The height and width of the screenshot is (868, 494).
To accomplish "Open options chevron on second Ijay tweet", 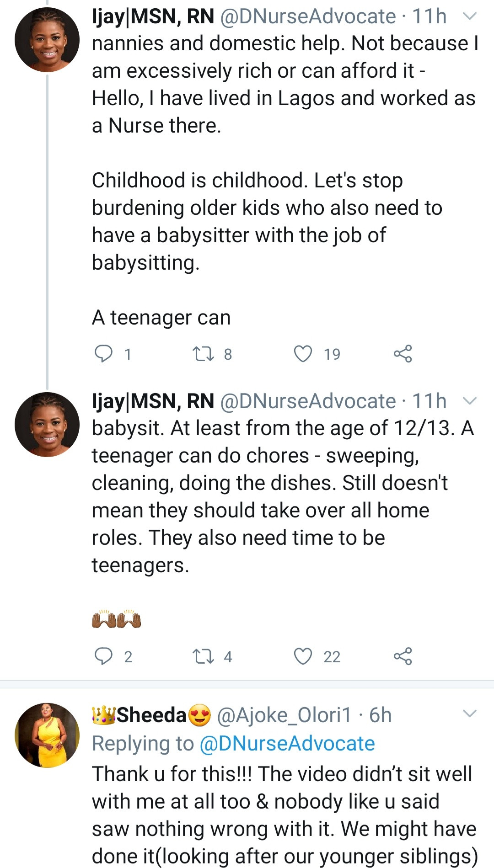I will click(470, 401).
